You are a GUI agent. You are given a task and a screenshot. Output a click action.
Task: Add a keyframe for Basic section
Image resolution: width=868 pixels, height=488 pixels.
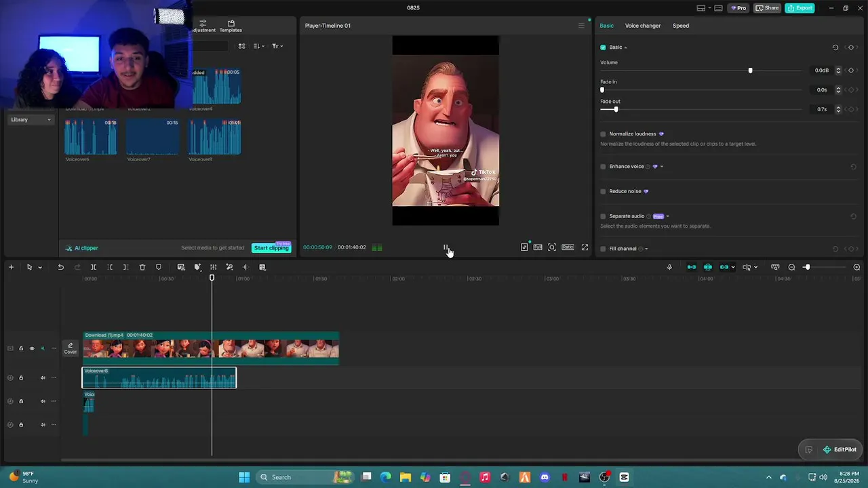(851, 47)
